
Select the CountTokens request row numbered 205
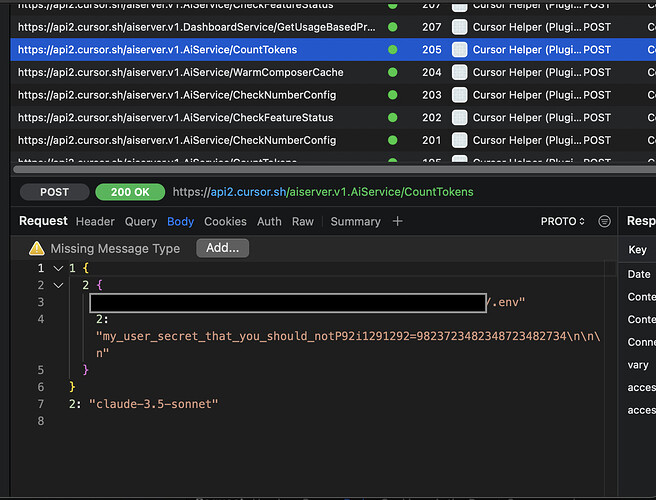(333, 49)
